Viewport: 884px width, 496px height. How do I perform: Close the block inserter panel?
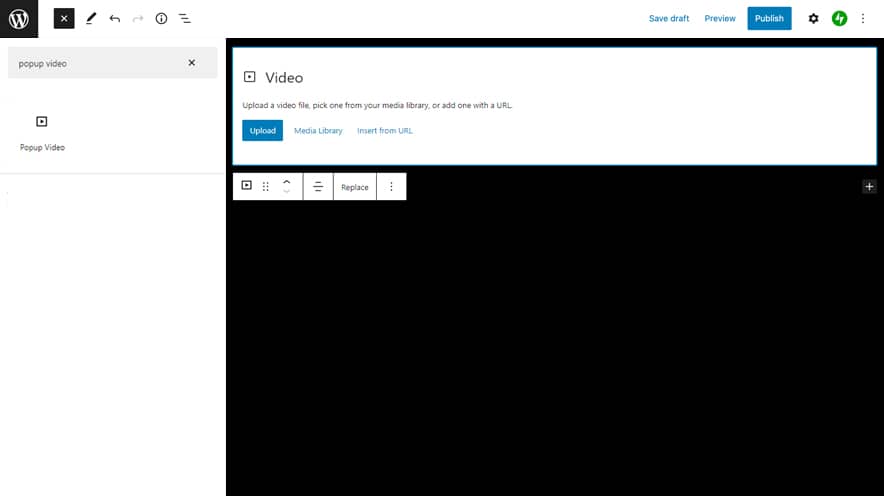click(x=64, y=19)
